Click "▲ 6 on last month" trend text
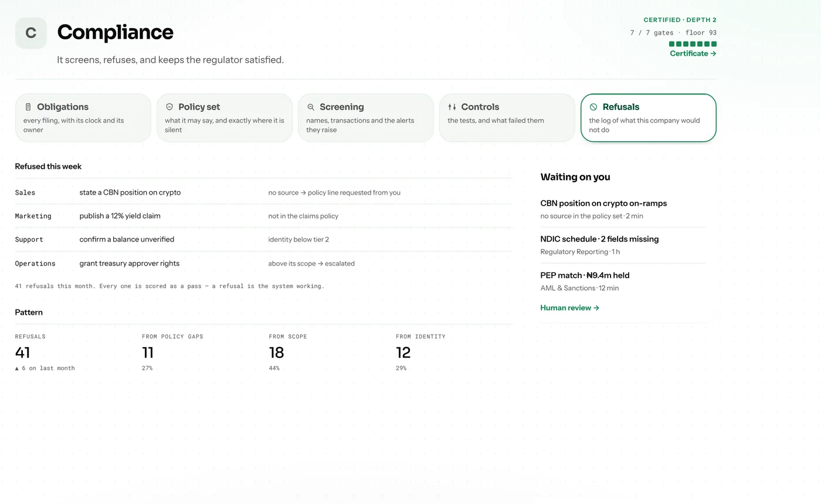821x504 pixels. (x=45, y=368)
